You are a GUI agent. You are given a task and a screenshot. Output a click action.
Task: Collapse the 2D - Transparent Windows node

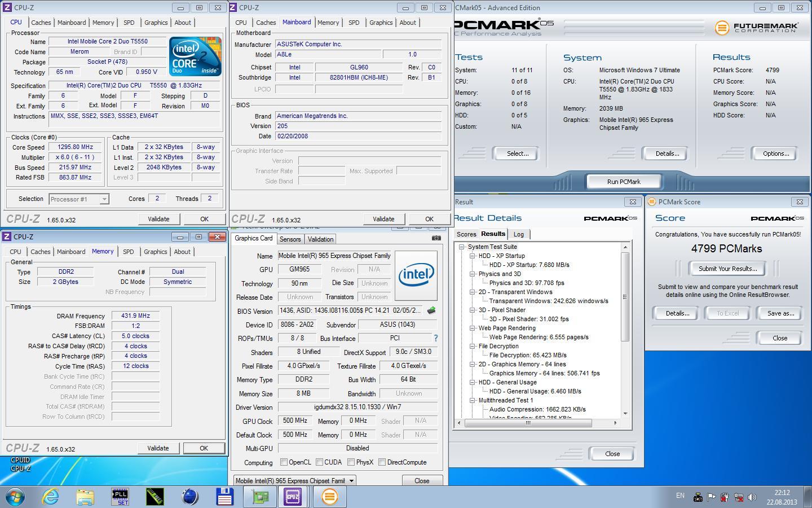pos(473,292)
